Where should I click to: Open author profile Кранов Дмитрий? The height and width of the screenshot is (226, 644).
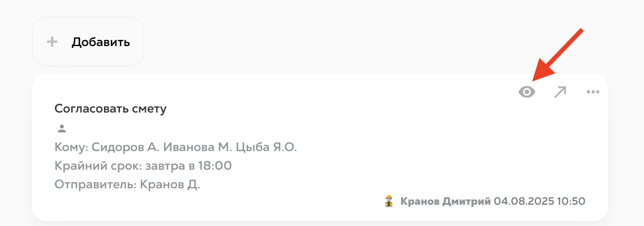coord(445,201)
